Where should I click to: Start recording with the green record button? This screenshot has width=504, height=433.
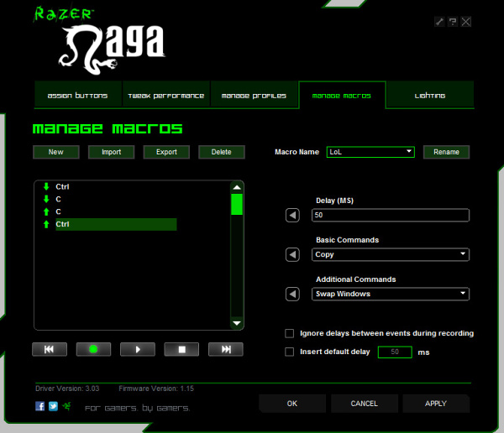93,349
